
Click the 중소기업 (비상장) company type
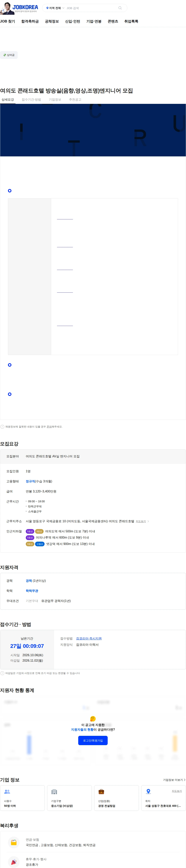62,806
